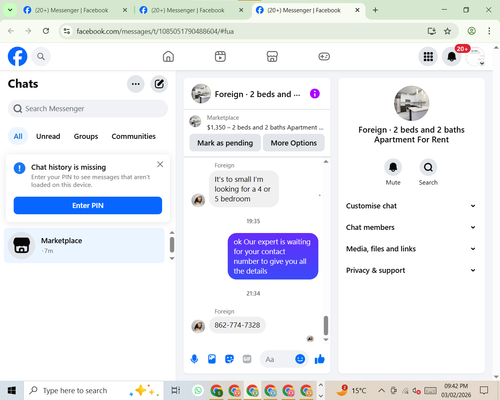Select the Groups chats filter
This screenshot has width=500, height=400.
pyautogui.click(x=86, y=136)
